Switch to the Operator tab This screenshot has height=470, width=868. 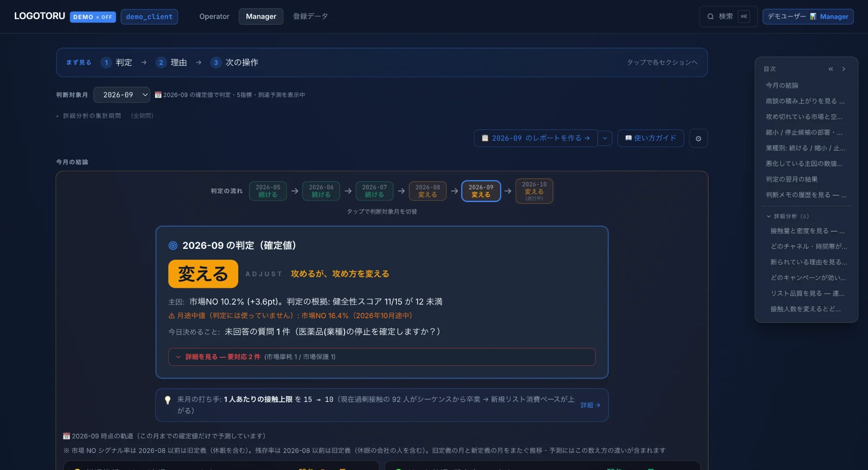click(x=214, y=16)
